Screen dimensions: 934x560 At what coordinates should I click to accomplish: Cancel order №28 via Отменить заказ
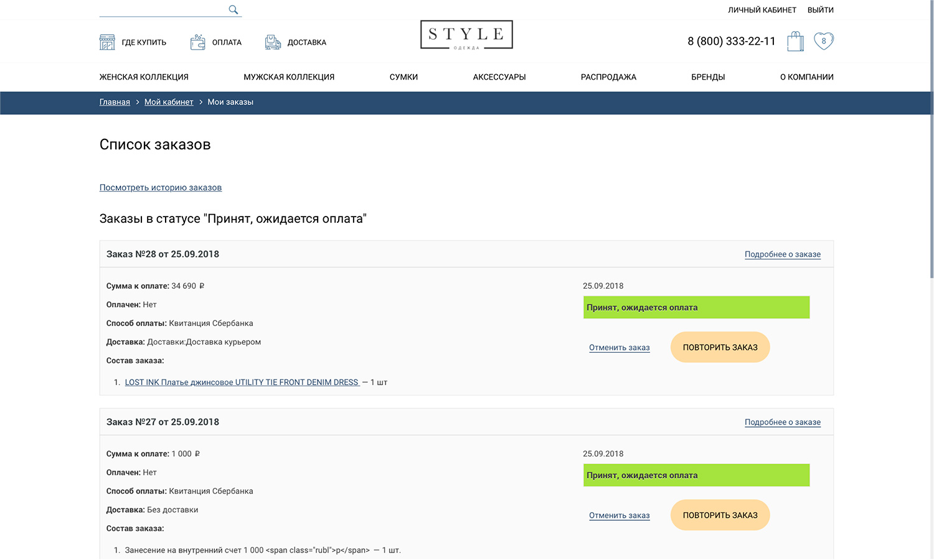619,348
